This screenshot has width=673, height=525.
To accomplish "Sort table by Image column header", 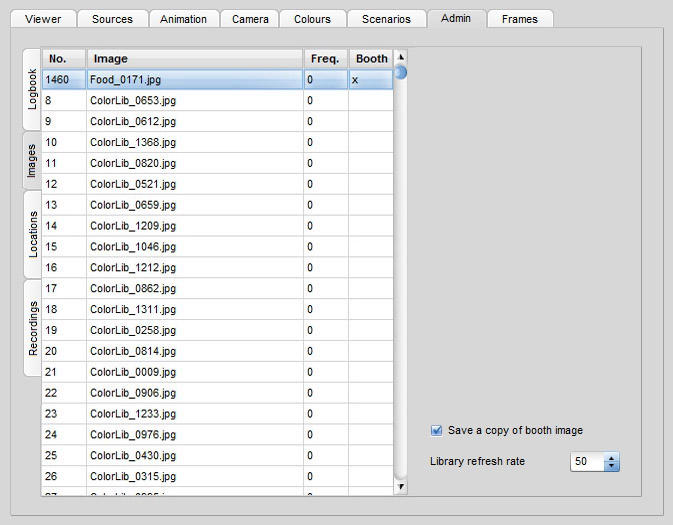I will pos(194,59).
